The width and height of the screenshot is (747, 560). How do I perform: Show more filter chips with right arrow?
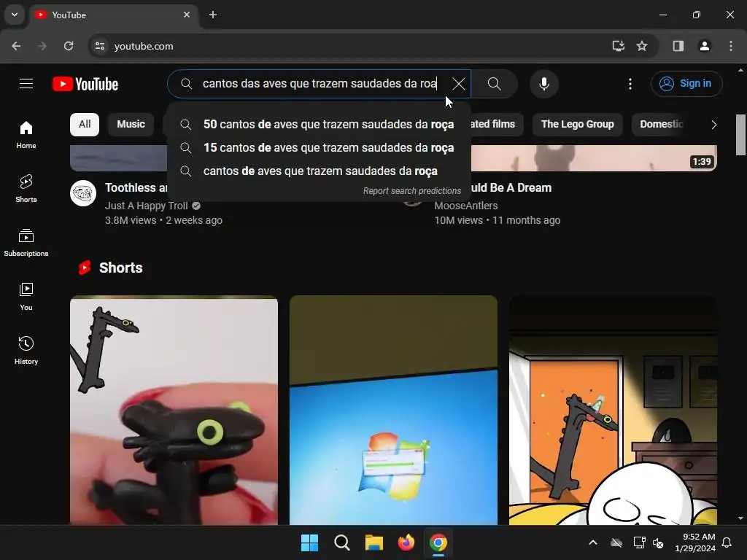(713, 125)
